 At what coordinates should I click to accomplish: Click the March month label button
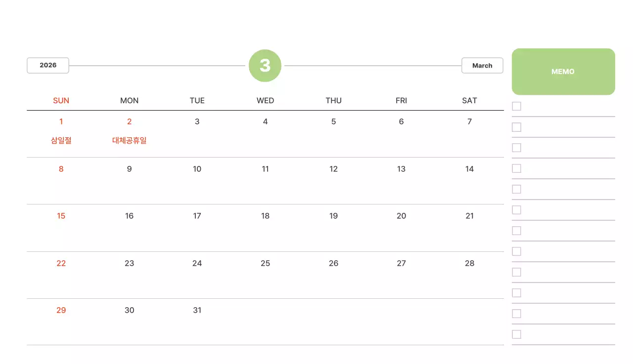click(482, 66)
